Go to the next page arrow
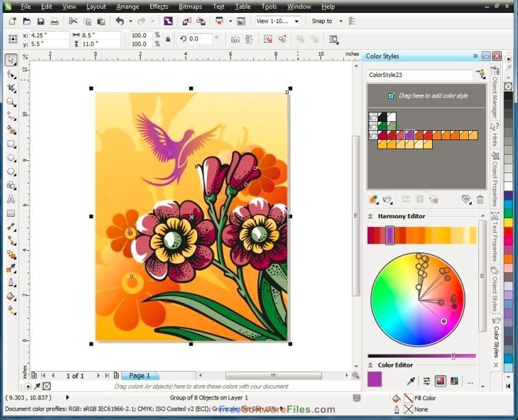Image resolution: width=518 pixels, height=420 pixels. [x=98, y=376]
